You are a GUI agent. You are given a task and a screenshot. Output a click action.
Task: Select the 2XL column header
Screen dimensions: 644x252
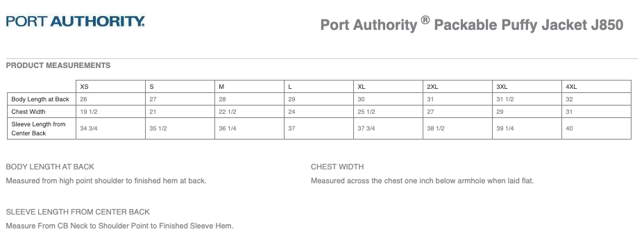click(457, 87)
